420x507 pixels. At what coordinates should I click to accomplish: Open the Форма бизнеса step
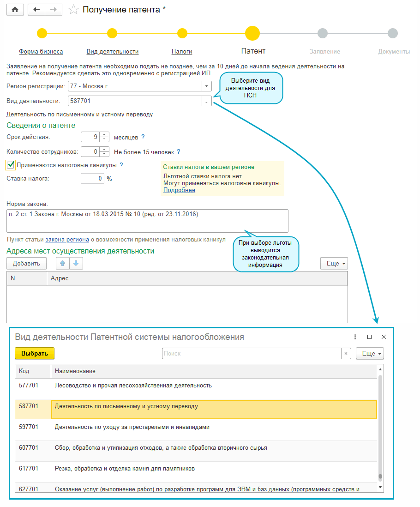coord(41,51)
